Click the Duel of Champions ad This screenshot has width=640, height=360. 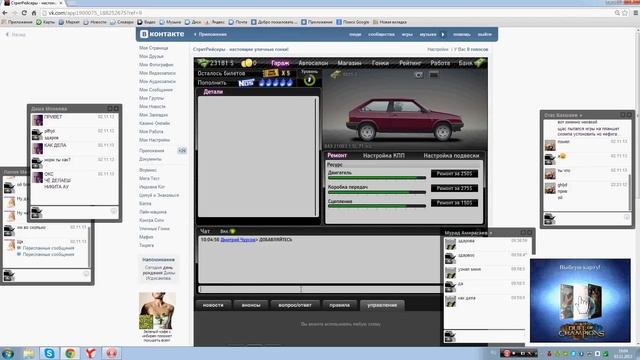coord(580,300)
